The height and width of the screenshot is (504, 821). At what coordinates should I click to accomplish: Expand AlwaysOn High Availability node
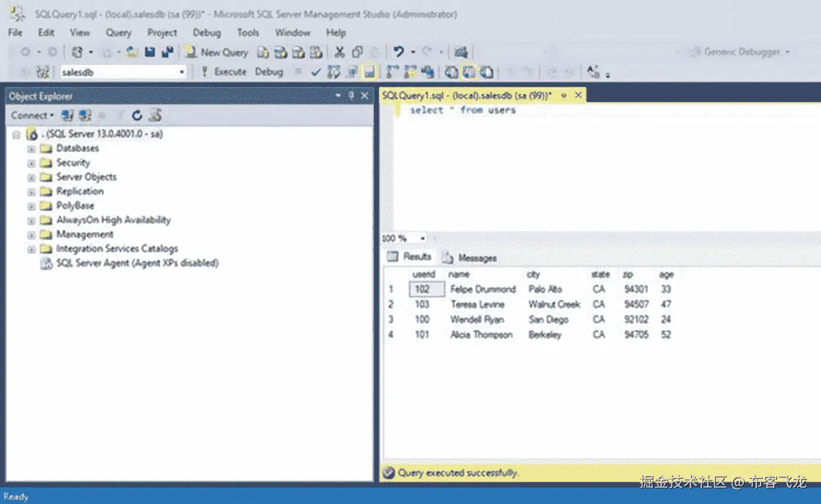point(32,221)
